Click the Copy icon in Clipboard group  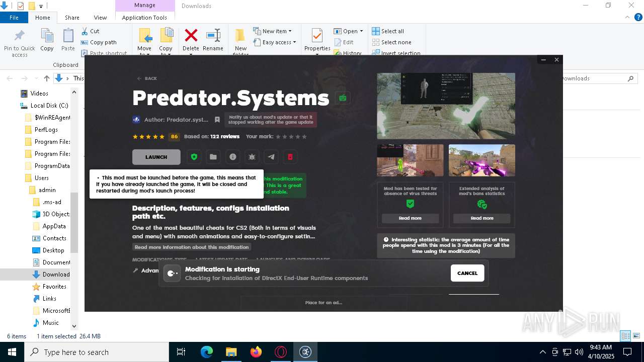47,36
